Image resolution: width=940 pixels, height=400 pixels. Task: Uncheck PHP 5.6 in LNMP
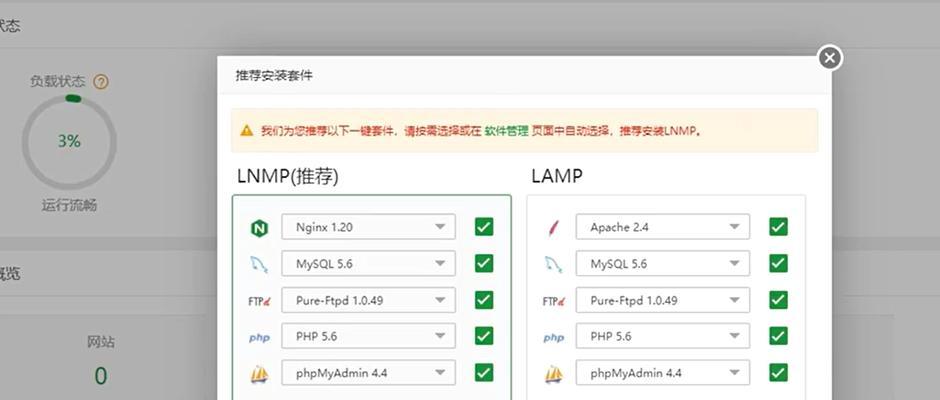click(x=484, y=336)
